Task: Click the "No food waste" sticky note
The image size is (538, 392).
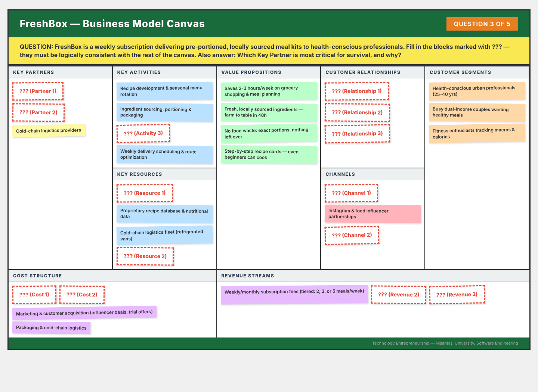Action: 269,133
